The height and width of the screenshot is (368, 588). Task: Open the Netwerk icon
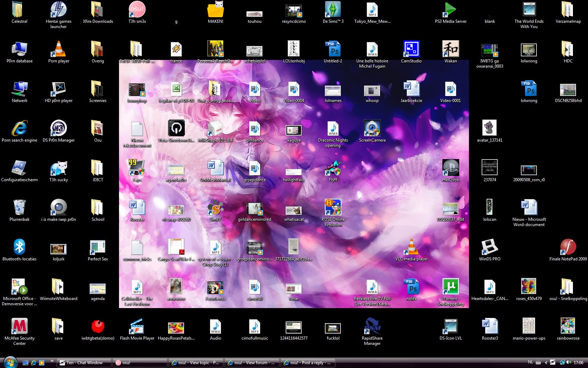coord(19,92)
